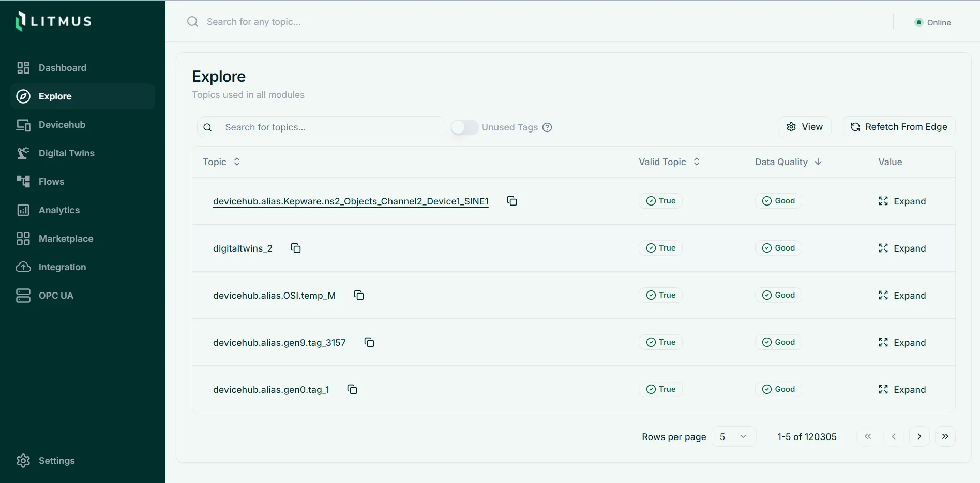Click the Unused Tags help icon
The image size is (980, 483).
(x=547, y=127)
